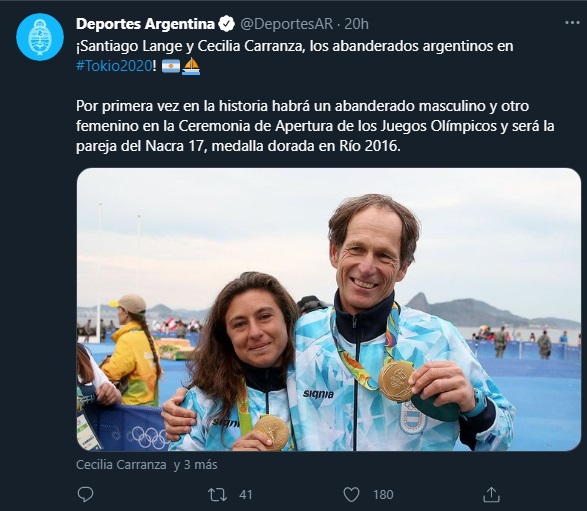The height and width of the screenshot is (511, 587).
Task: Open the share upload arrow icon
Action: click(x=491, y=494)
